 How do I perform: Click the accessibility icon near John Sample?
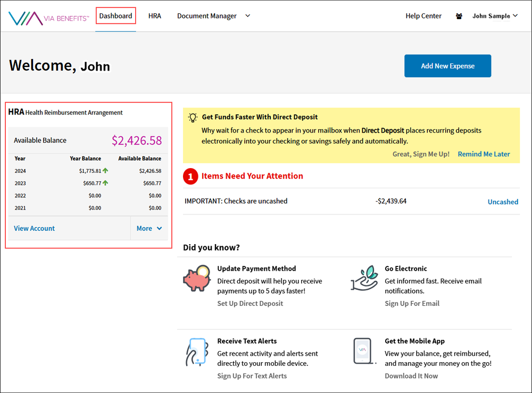tap(459, 16)
